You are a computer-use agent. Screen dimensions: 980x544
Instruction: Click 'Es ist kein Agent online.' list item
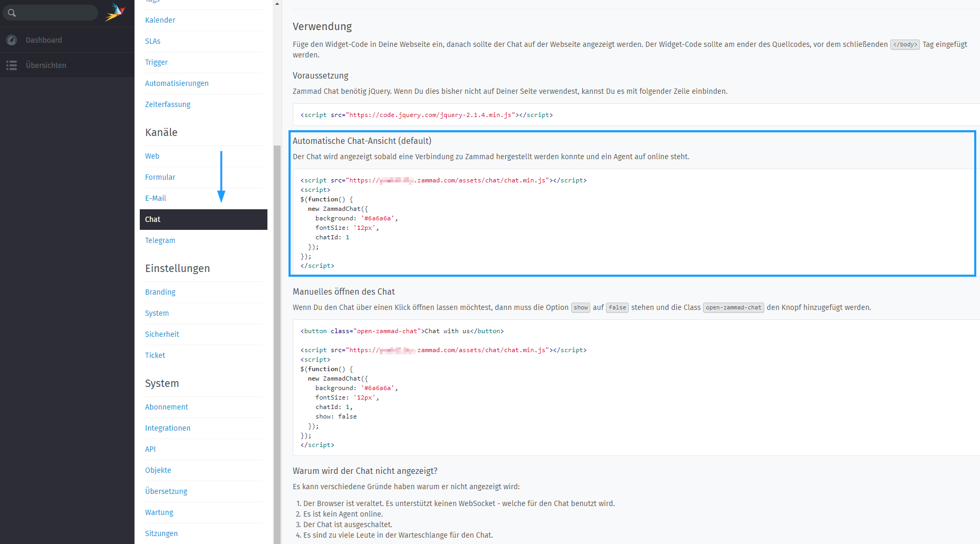(x=343, y=514)
